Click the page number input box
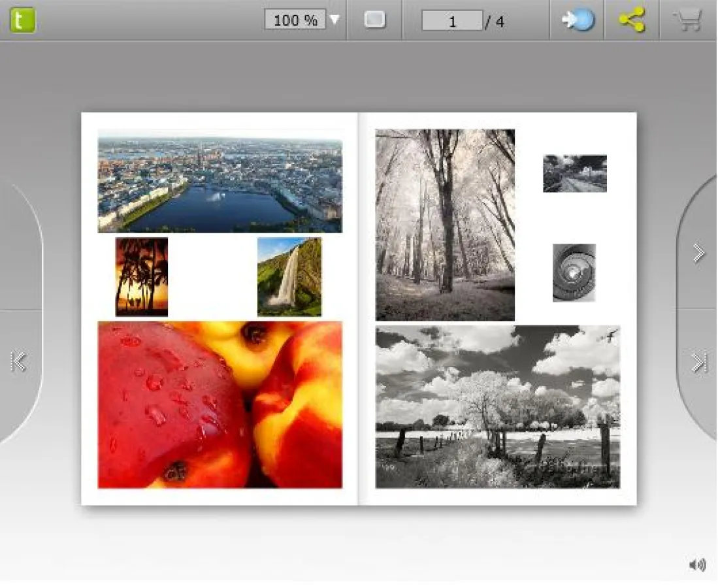 (x=452, y=21)
